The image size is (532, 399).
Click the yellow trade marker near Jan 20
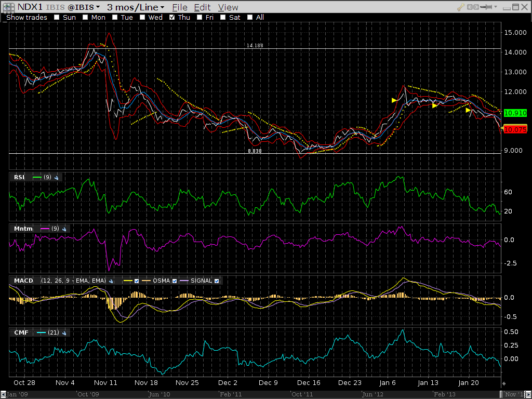point(468,110)
